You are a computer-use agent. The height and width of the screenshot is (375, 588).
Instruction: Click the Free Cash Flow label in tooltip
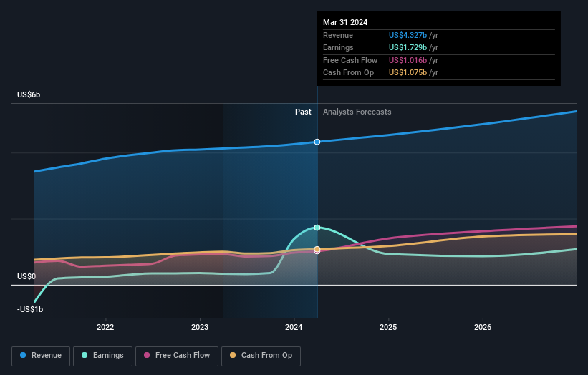click(x=350, y=60)
